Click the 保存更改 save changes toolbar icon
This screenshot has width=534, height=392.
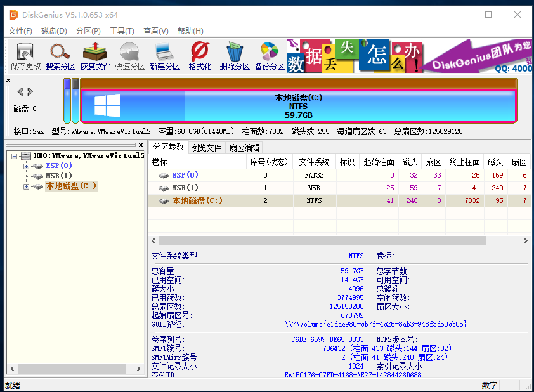(x=25, y=56)
